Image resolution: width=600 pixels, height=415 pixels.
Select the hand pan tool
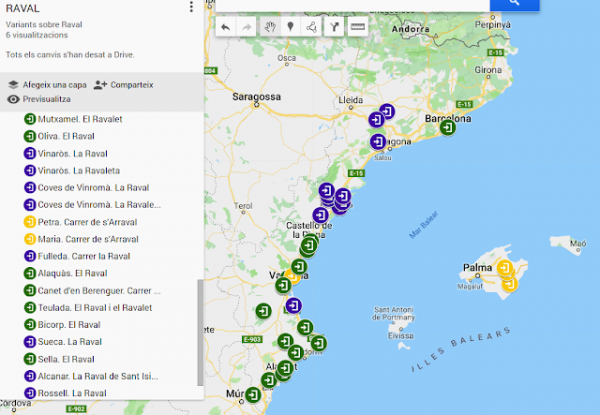click(x=270, y=27)
